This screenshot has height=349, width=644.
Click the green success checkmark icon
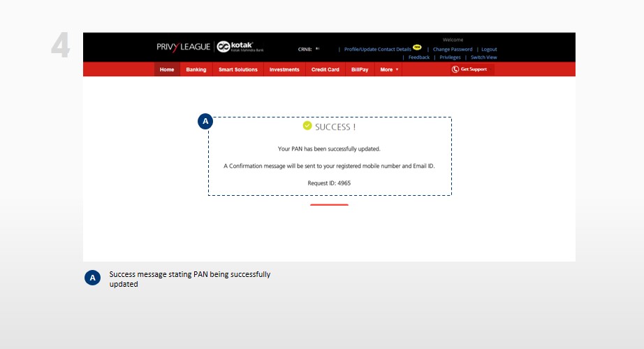tap(307, 126)
